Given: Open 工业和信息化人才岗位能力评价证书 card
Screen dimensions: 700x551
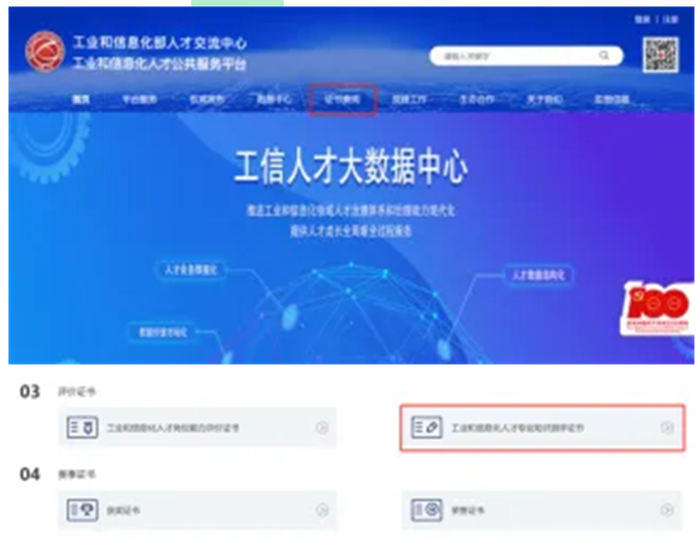Looking at the screenshot, I should coord(197,427).
